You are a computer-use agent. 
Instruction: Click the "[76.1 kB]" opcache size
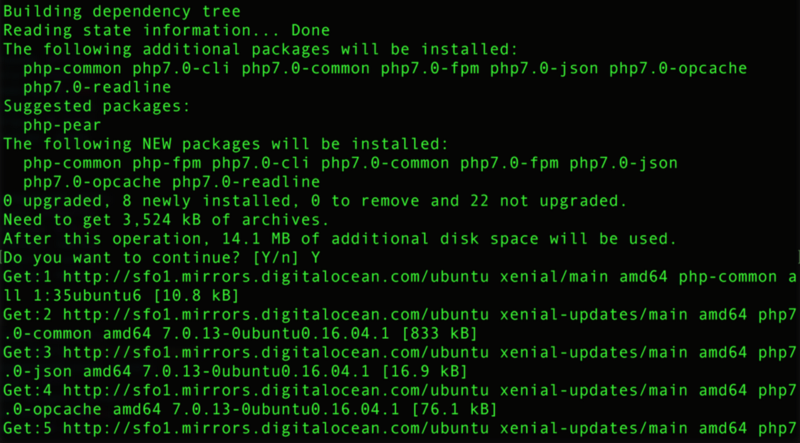pos(446,408)
